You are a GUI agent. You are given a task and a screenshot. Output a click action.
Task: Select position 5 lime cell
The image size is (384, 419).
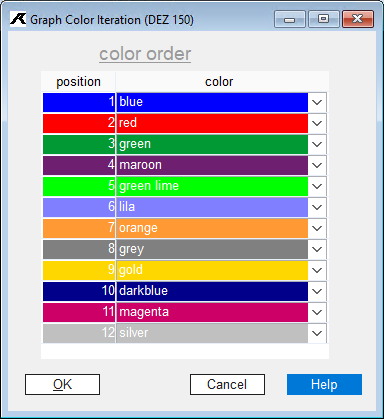79,186
